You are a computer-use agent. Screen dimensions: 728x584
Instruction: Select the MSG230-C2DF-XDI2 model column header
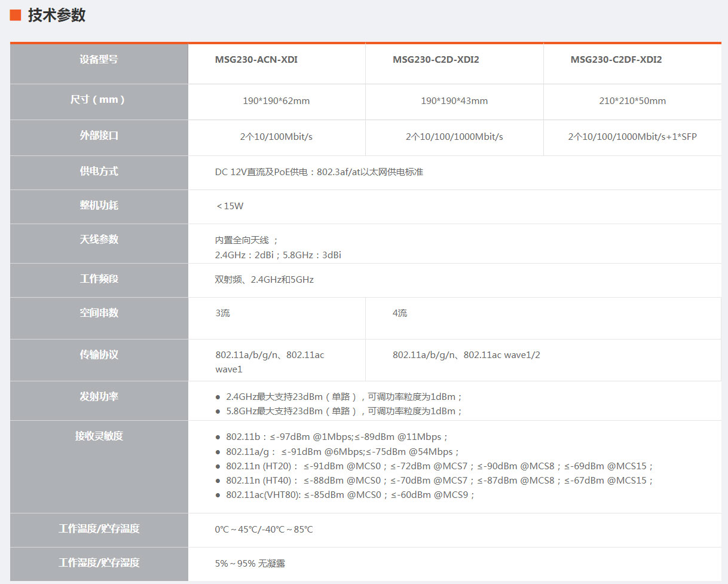[616, 60]
